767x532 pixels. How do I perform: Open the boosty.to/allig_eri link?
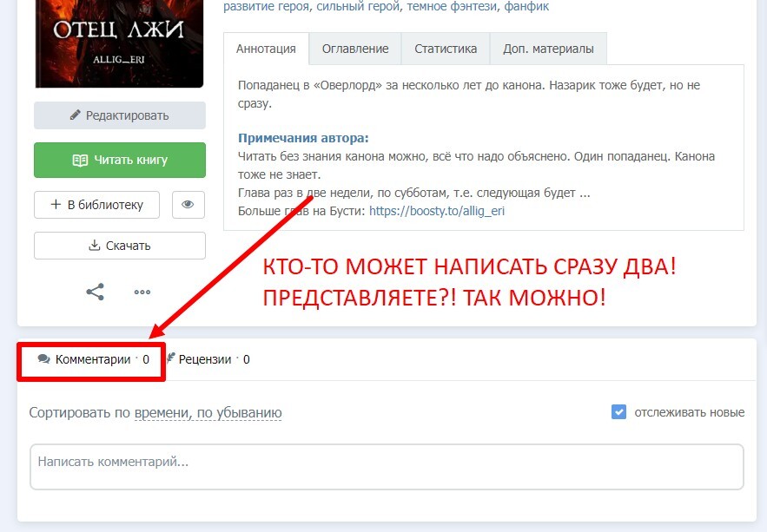(x=437, y=210)
